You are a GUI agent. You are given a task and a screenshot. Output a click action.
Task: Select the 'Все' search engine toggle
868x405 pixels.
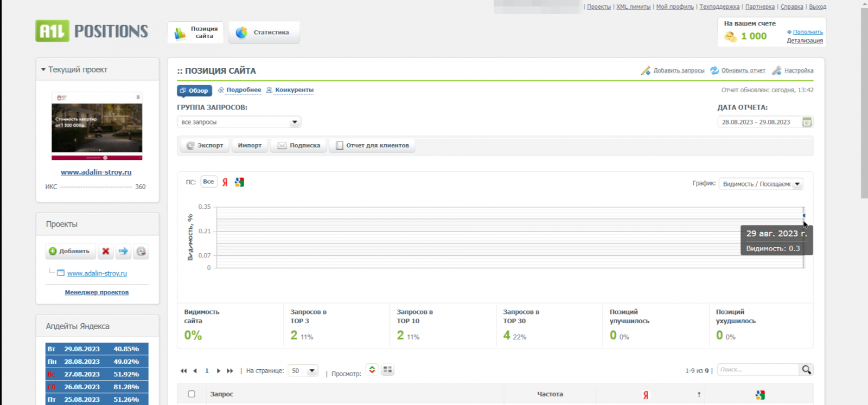pos(208,182)
